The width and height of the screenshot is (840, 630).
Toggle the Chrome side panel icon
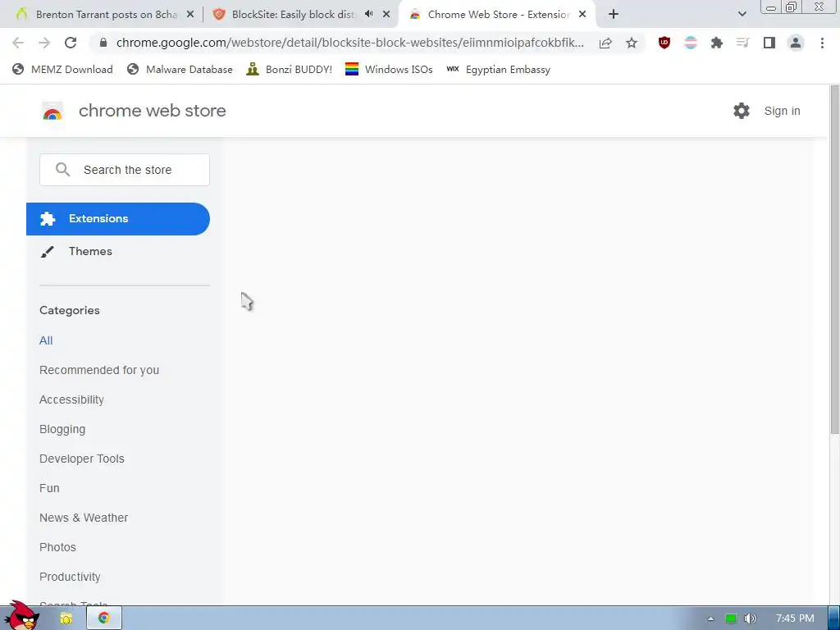coord(769,43)
